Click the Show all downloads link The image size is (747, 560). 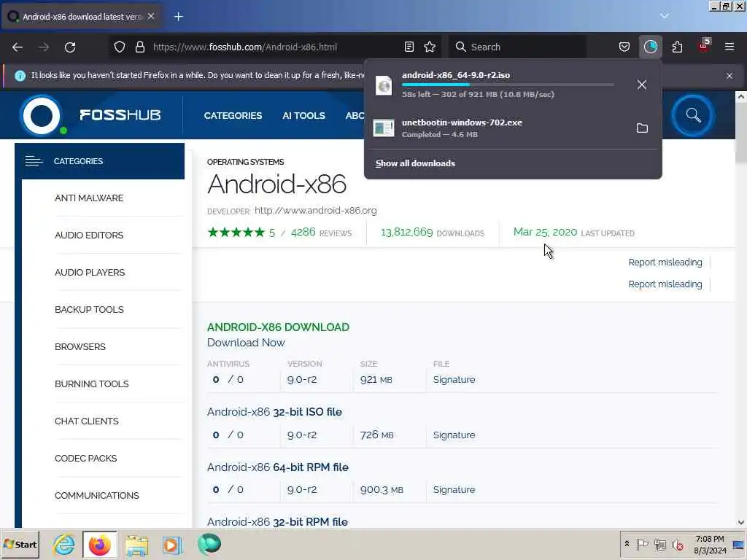pyautogui.click(x=415, y=163)
